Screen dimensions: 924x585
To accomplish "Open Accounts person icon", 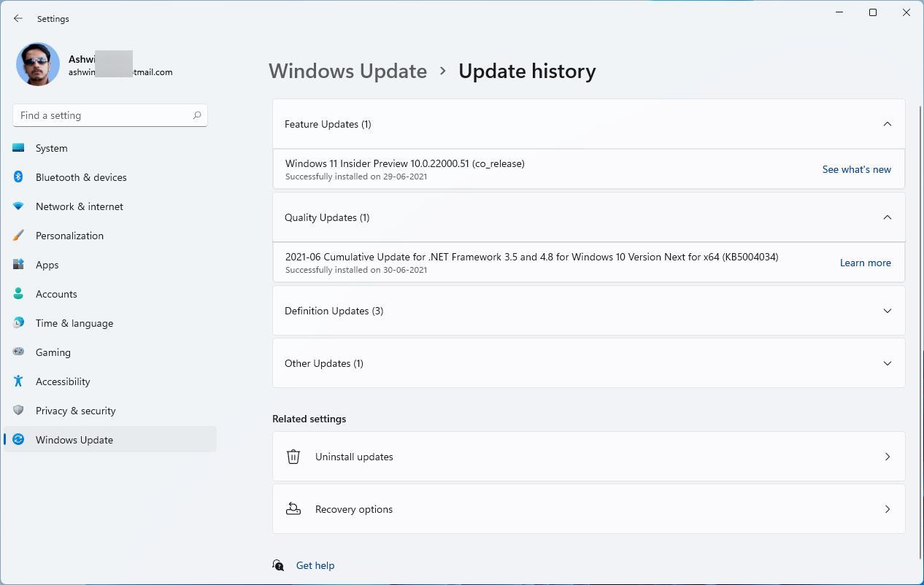I will point(18,294).
